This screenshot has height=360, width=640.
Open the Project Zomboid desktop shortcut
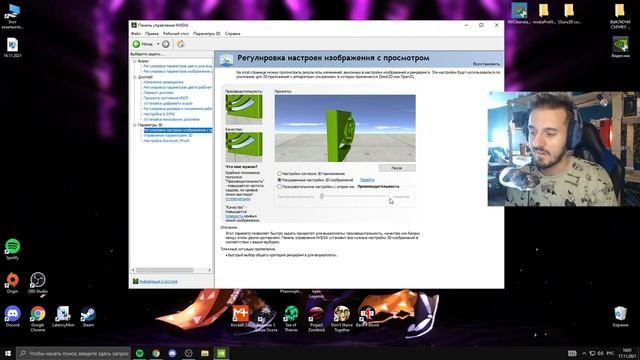316,318
